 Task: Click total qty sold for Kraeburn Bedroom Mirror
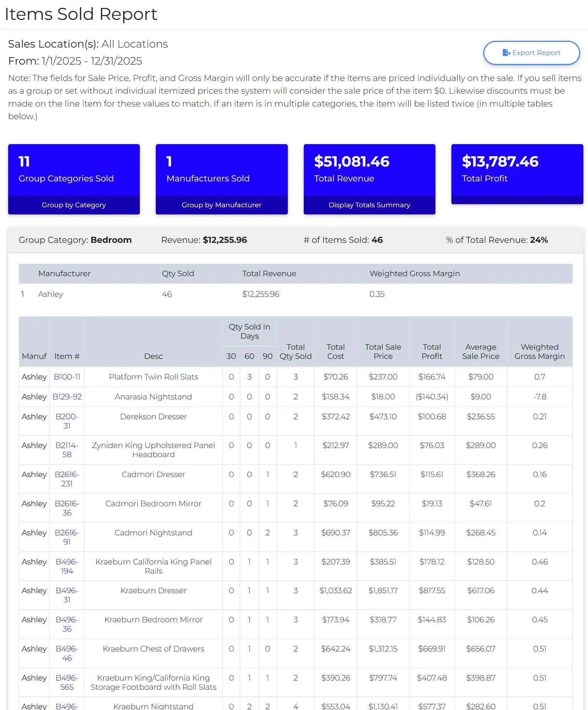pyautogui.click(x=295, y=619)
